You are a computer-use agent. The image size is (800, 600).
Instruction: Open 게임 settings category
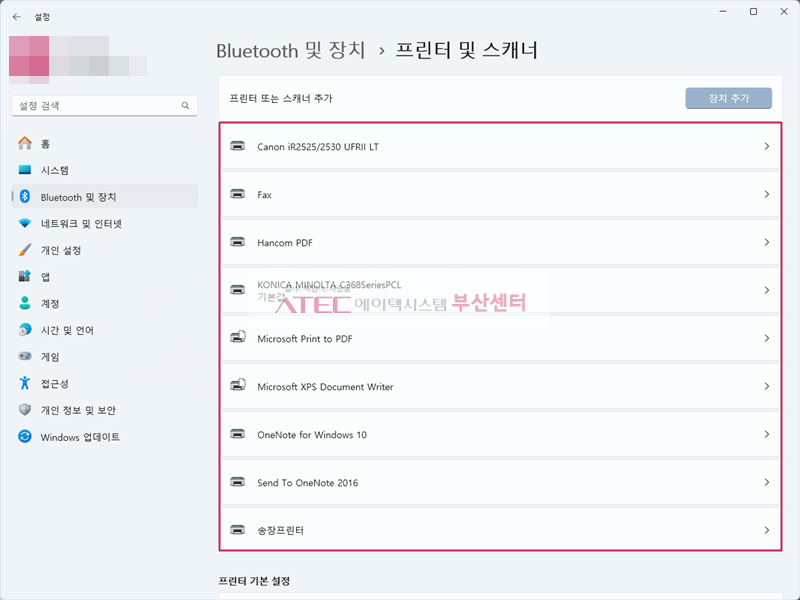click(x=105, y=357)
